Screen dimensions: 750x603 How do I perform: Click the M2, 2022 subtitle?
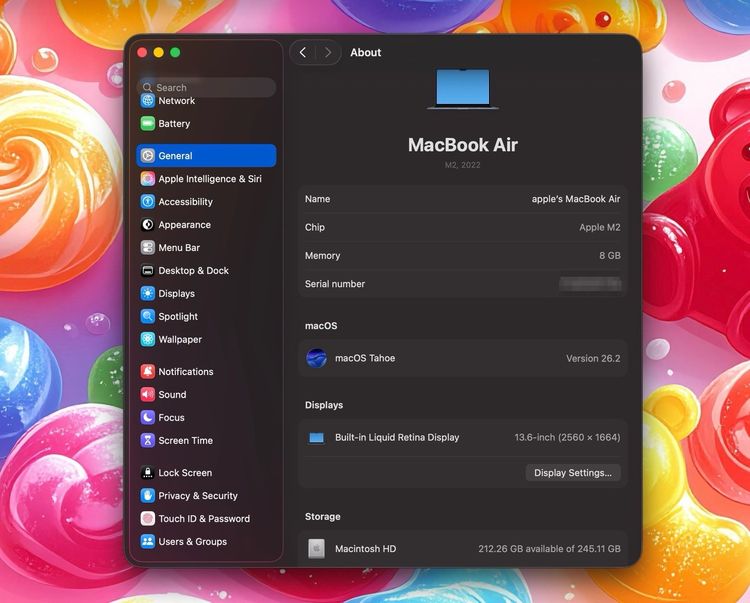463,165
